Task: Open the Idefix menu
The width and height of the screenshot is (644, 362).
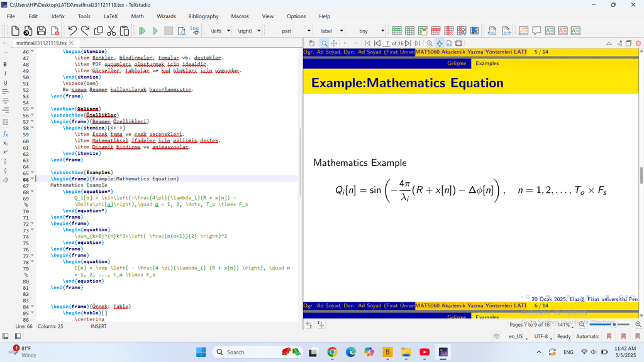Action: 58,16
